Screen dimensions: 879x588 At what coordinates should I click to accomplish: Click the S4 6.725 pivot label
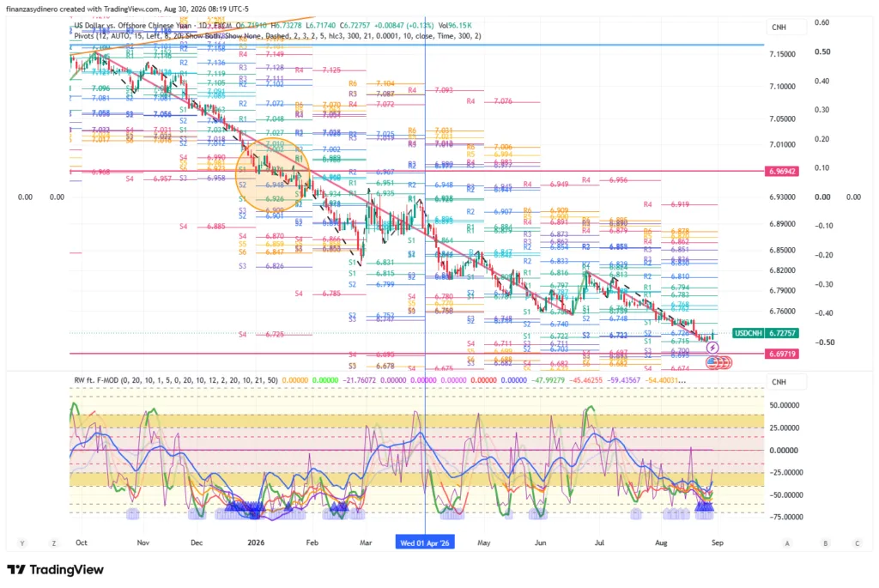pos(261,335)
